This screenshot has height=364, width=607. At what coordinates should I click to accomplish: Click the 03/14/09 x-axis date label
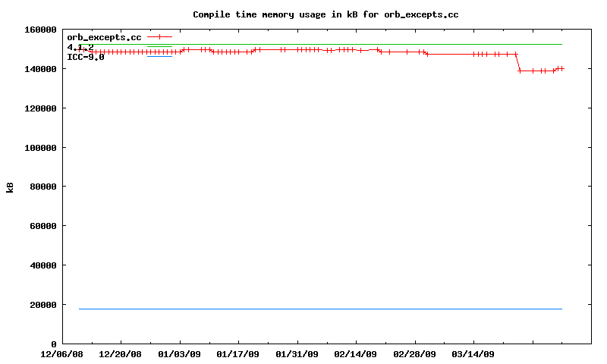pos(473,354)
